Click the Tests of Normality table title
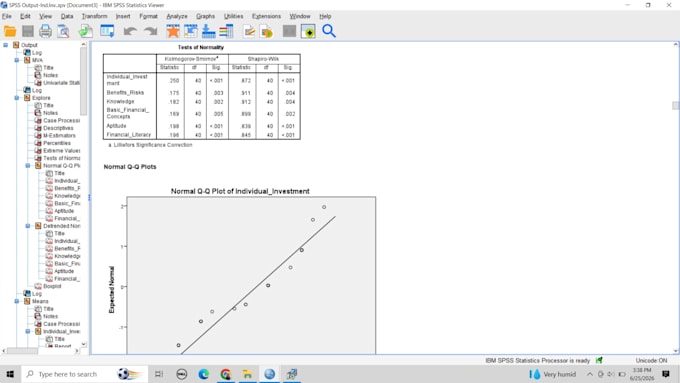 (201, 47)
